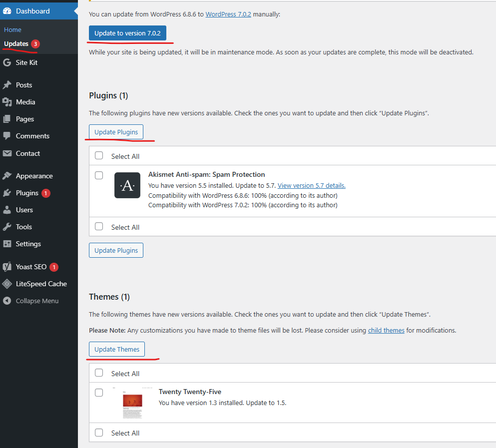The height and width of the screenshot is (448, 496).
Task: Check the Akismet Anti-spam plugin checkbox
Action: coord(99,175)
